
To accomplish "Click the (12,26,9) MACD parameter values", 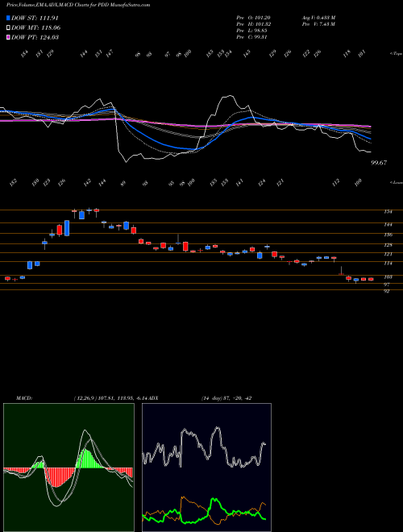I will coord(111,398).
